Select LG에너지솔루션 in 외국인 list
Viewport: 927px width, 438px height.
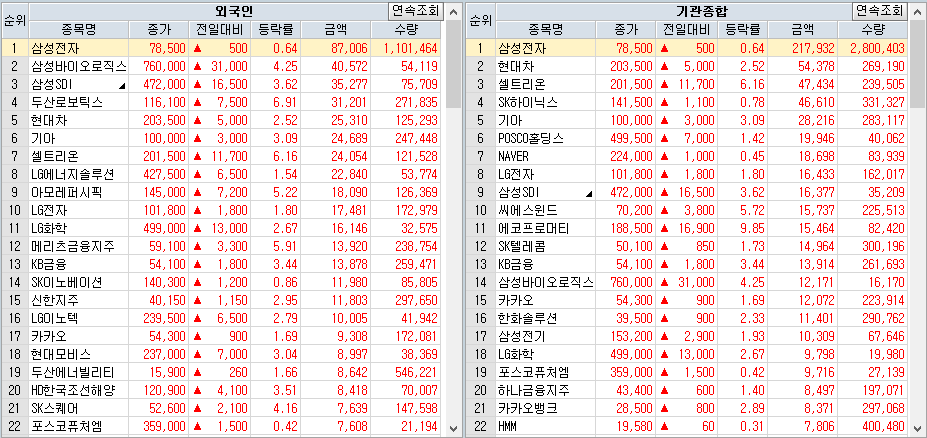73,174
